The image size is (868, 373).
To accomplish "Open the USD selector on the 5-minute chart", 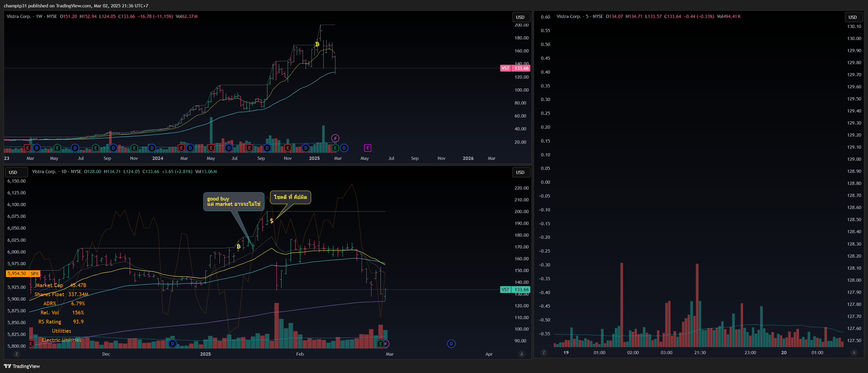I will (x=854, y=16).
